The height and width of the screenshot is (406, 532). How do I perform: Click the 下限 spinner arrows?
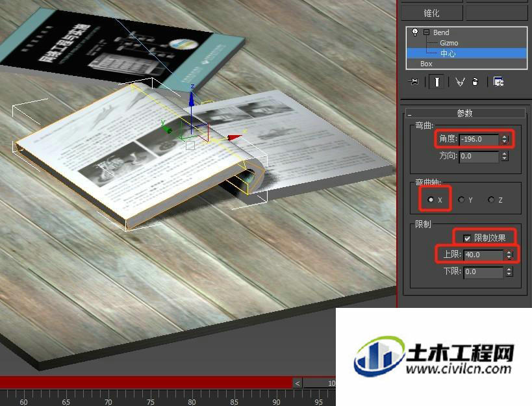point(509,272)
